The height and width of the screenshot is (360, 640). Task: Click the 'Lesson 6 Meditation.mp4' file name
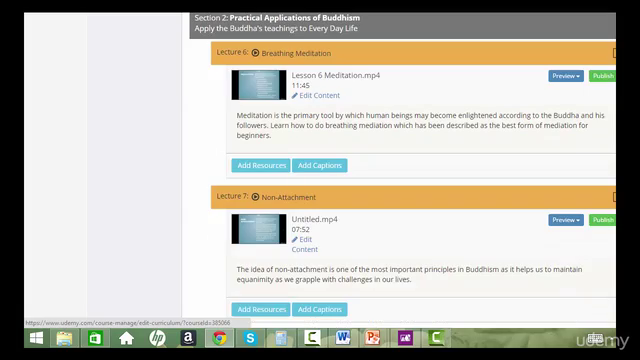tap(336, 75)
